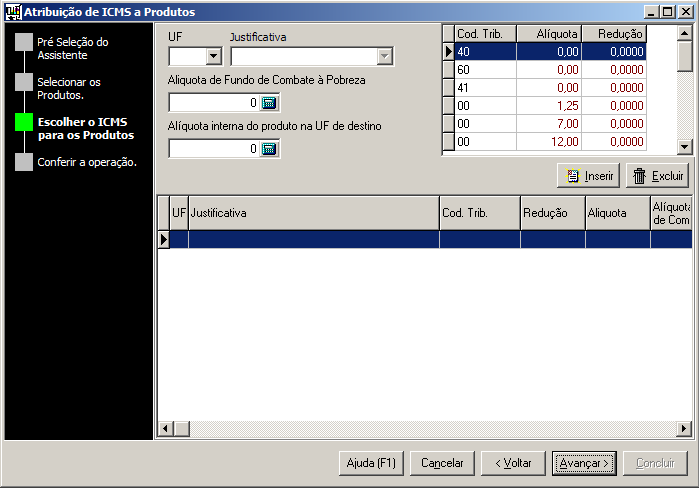Click Aliquota column header in lower grid
The image size is (699, 488).
(618, 213)
